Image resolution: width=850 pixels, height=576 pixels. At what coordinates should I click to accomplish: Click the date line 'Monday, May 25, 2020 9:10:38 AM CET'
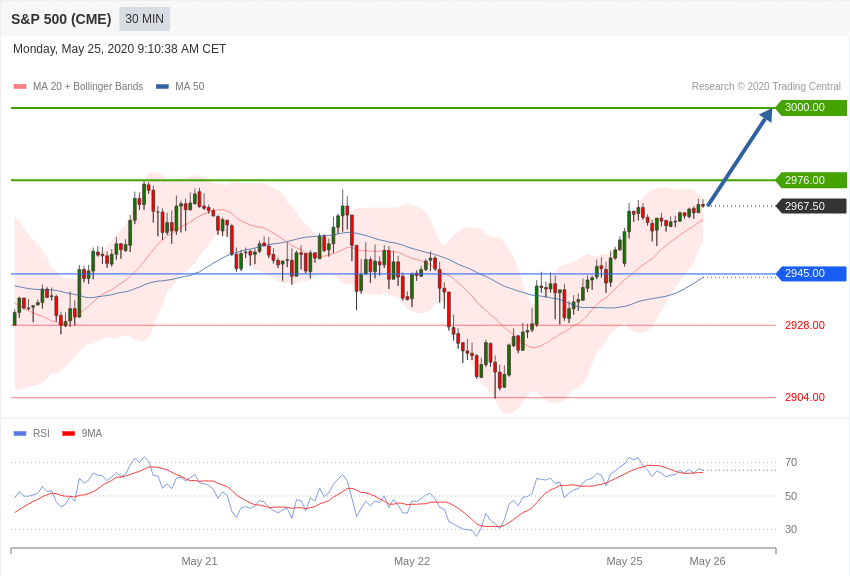119,49
